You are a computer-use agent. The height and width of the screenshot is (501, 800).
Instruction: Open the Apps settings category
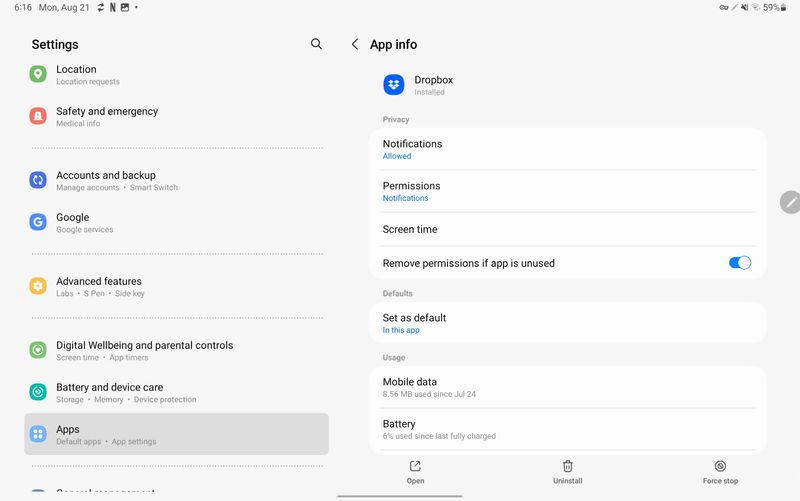[x=176, y=434]
